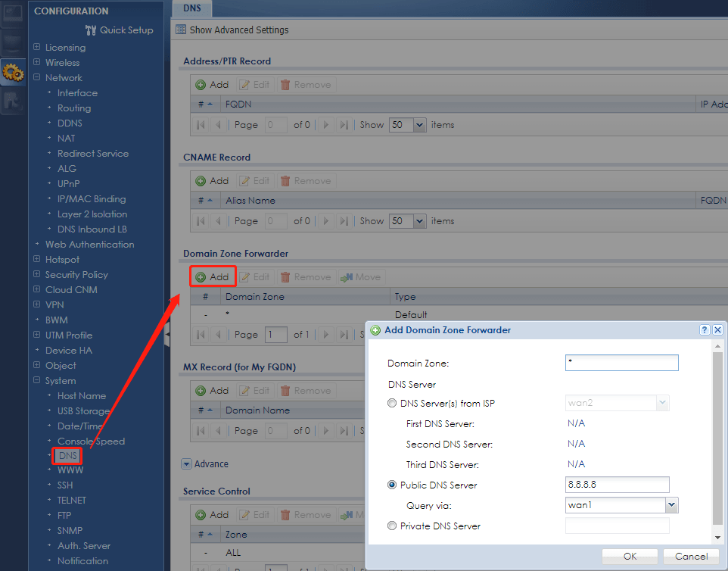This screenshot has height=571, width=728.
Task: Select DNS Server(s) from ISP option
Action: [x=392, y=404]
